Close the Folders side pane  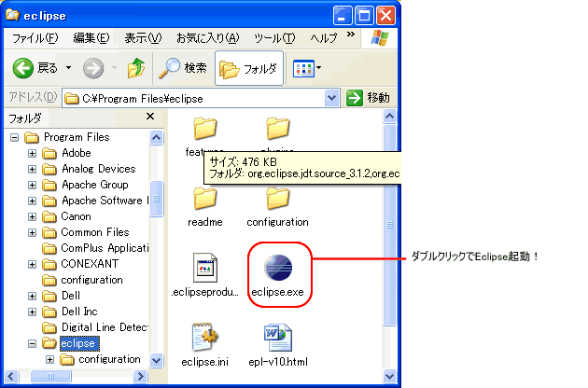pyautogui.click(x=150, y=117)
